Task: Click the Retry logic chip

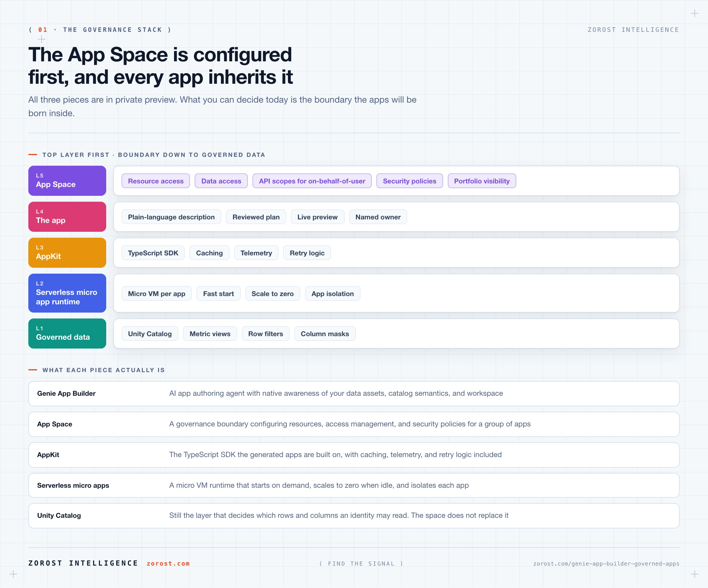Action: point(307,253)
